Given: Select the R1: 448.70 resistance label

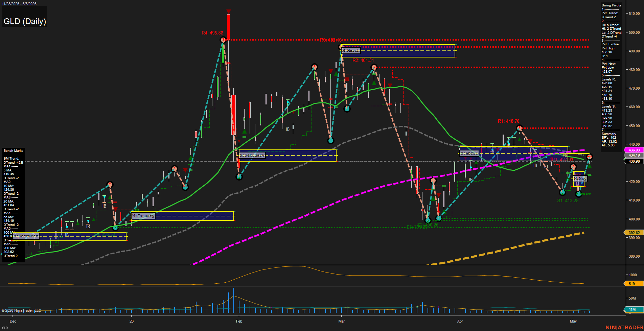Looking at the screenshot, I should click(x=509, y=121).
